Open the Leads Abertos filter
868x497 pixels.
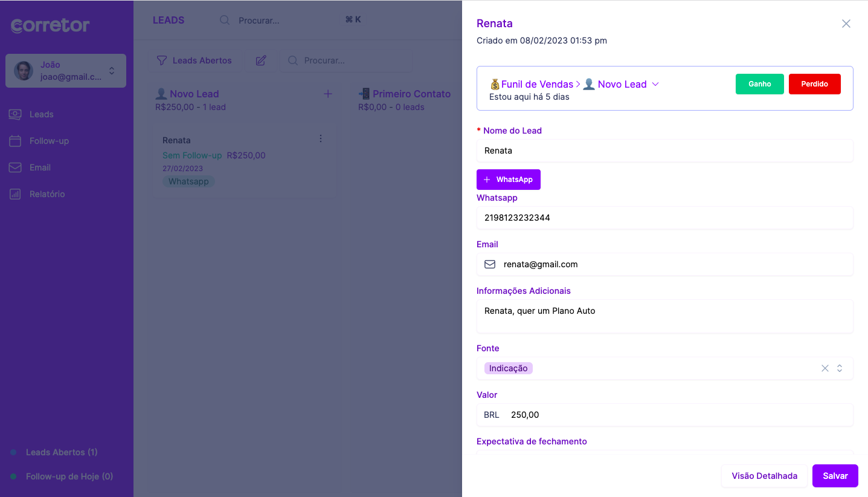(x=194, y=60)
